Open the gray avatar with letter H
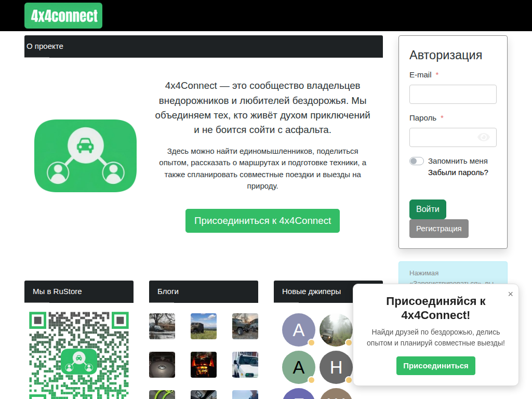 336,367
